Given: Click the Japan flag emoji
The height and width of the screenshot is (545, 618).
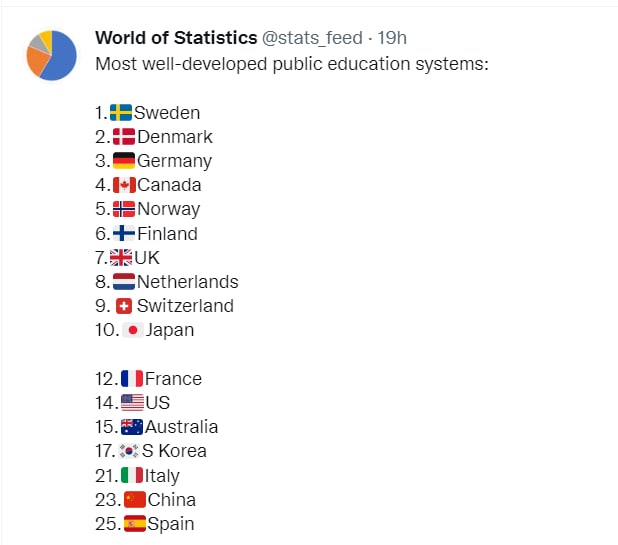Looking at the screenshot, I should coord(133,330).
